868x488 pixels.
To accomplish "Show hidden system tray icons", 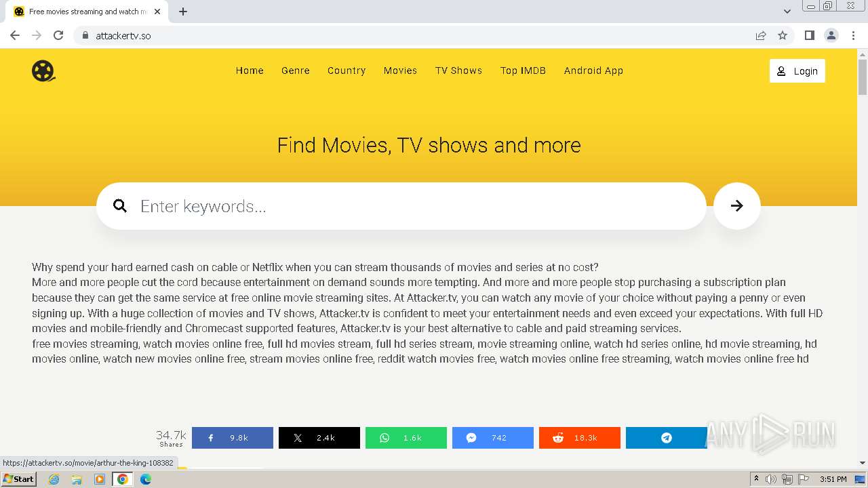I will pos(755,479).
